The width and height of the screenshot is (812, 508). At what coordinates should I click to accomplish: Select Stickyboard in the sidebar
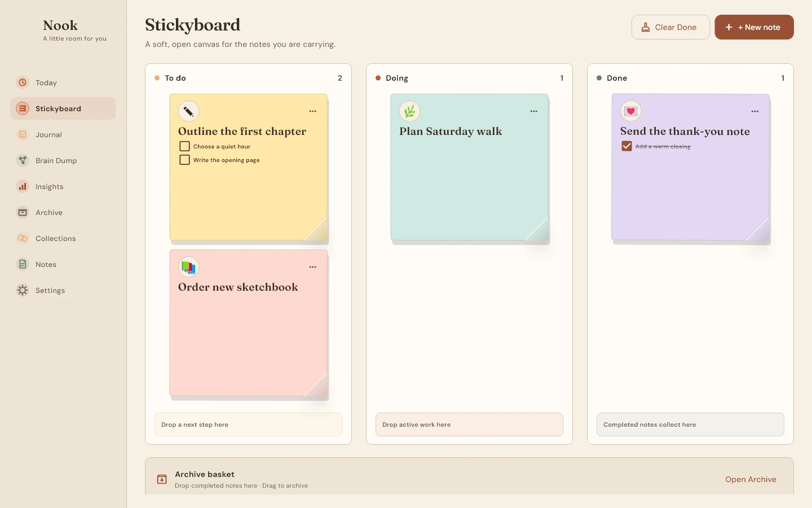click(63, 108)
